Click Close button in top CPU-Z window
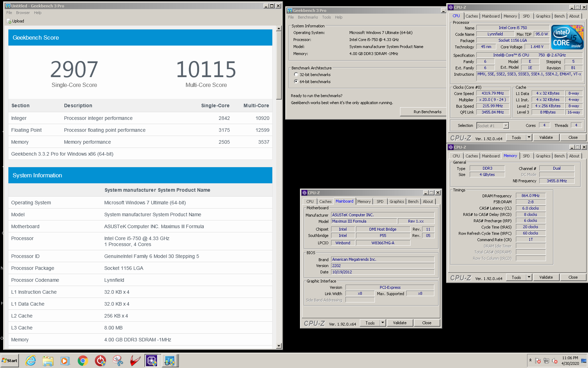Image resolution: width=588 pixels, height=368 pixels. pos(573,137)
